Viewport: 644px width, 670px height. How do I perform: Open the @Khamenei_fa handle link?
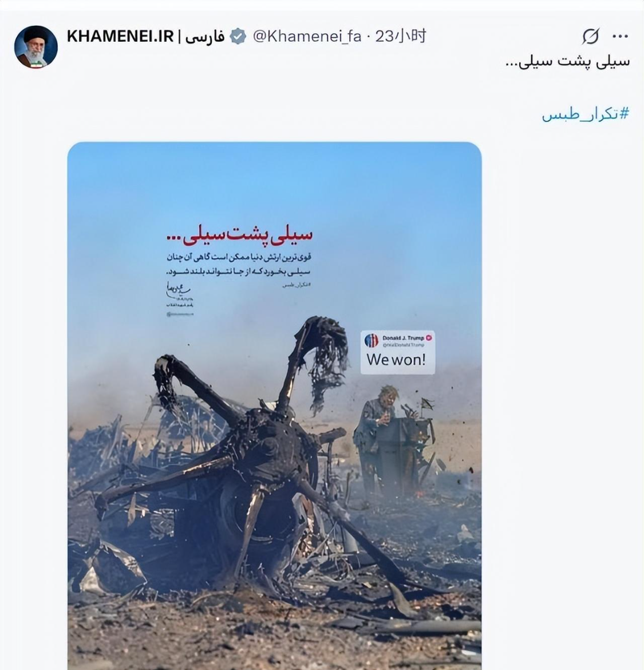[x=307, y=37]
